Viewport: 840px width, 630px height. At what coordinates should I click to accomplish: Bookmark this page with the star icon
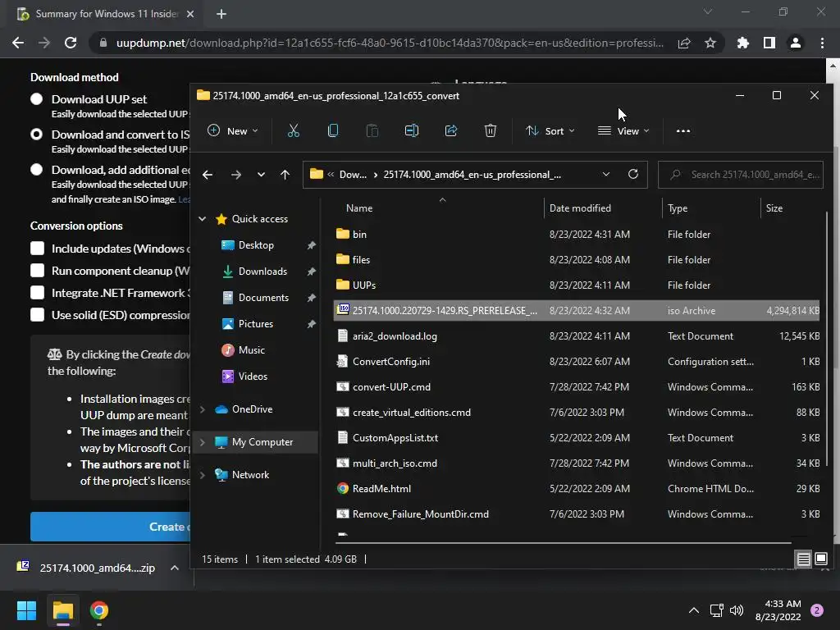click(x=710, y=43)
